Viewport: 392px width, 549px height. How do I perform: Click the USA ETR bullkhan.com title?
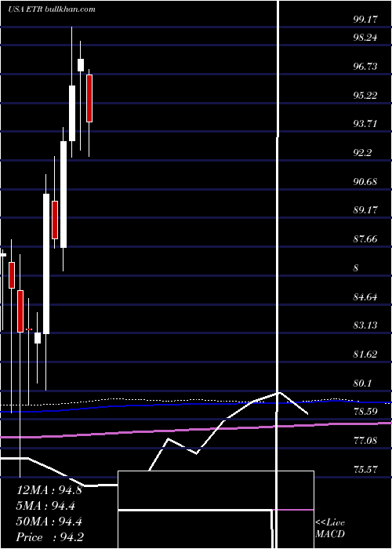point(52,9)
